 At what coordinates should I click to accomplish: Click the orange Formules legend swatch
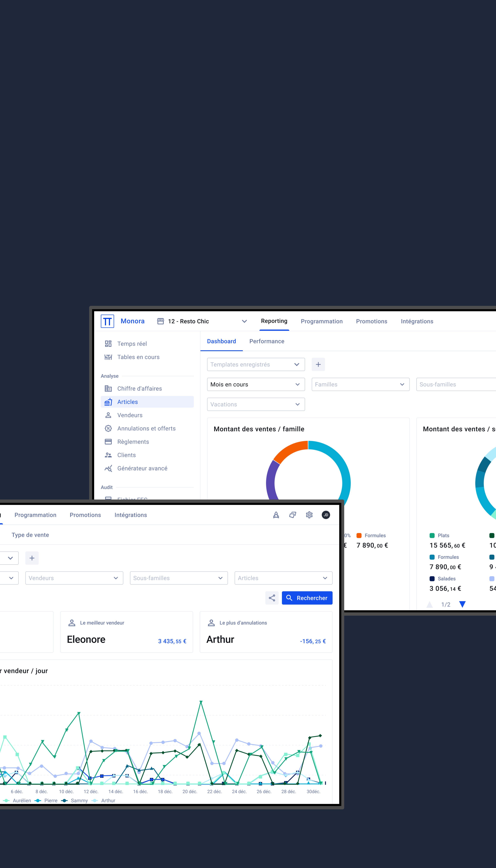[x=359, y=536]
